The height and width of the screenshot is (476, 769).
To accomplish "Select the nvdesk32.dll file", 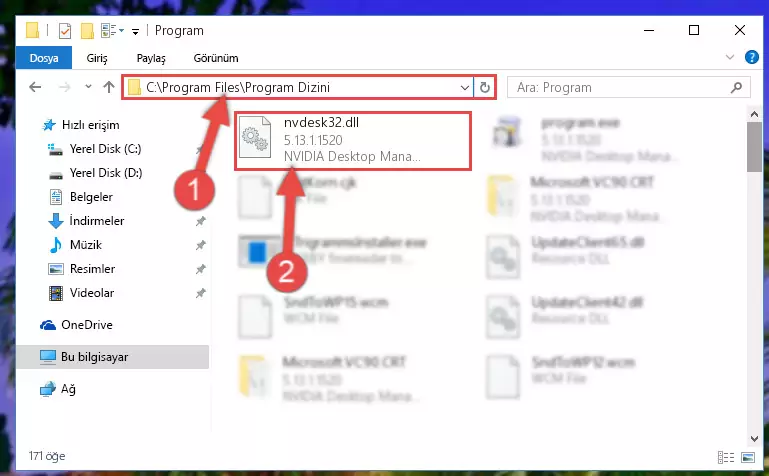I will [353, 141].
